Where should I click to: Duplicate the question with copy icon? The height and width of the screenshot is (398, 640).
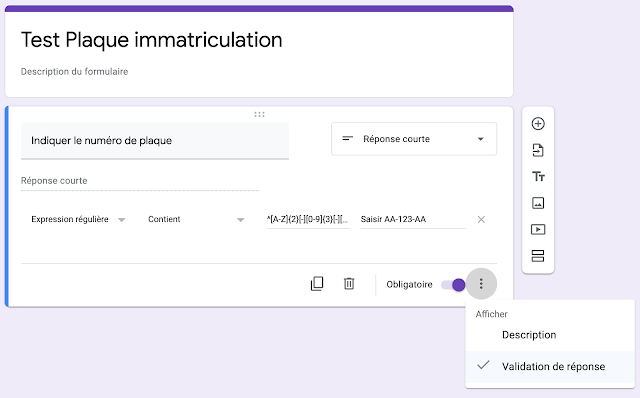pyautogui.click(x=317, y=284)
